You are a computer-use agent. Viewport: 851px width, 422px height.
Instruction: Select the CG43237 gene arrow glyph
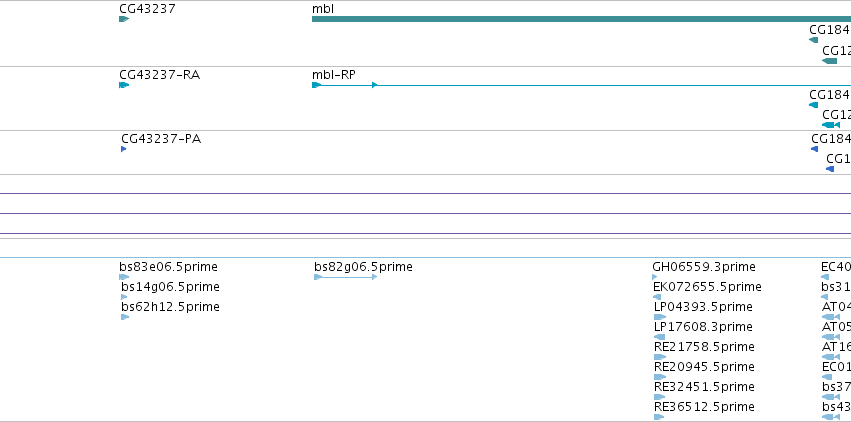(x=124, y=19)
